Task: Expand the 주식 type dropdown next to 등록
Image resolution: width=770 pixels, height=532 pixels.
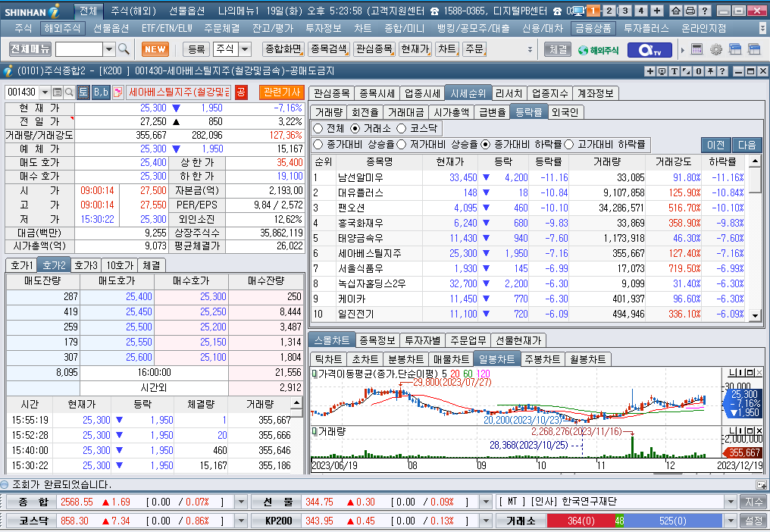Action: pyautogui.click(x=245, y=49)
